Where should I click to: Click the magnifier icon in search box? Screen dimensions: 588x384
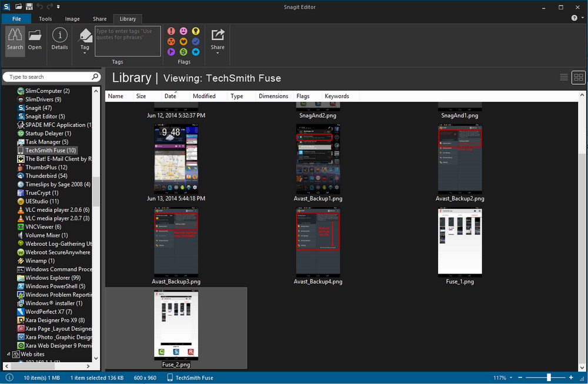[95, 76]
